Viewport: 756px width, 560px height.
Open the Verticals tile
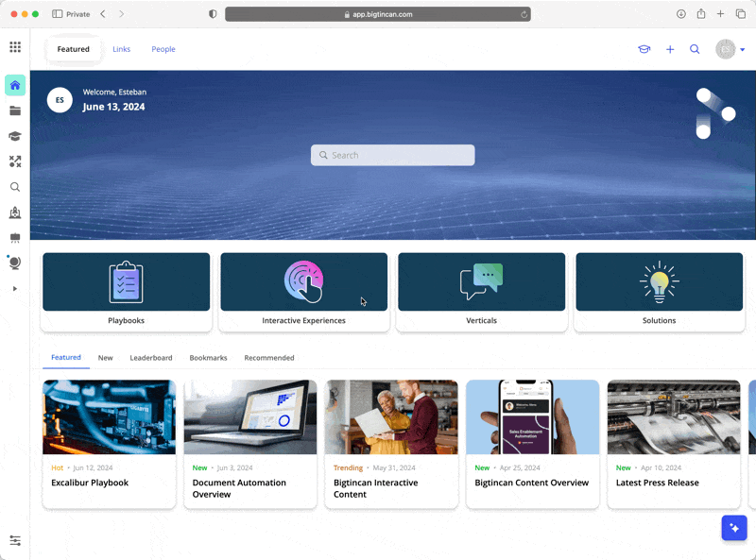[481, 292]
